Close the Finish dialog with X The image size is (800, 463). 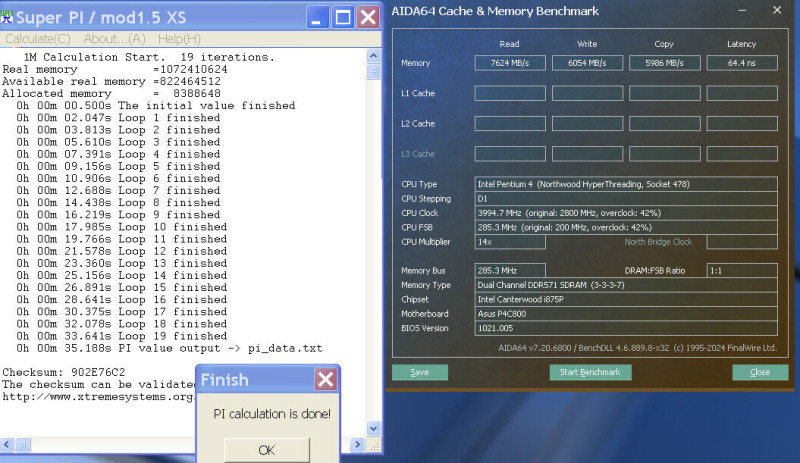point(325,379)
